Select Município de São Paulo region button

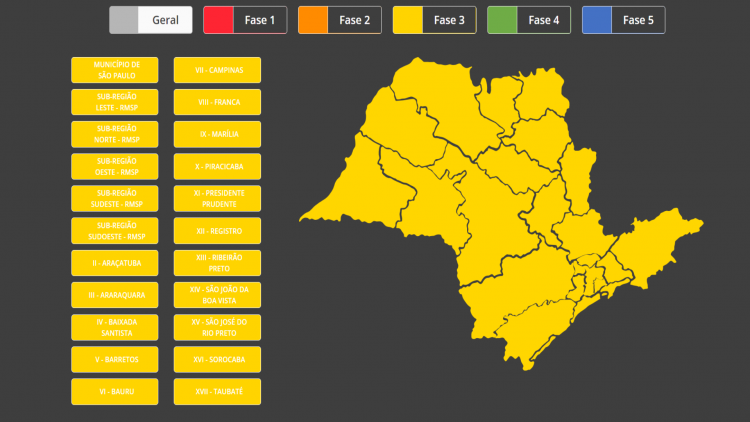115,70
